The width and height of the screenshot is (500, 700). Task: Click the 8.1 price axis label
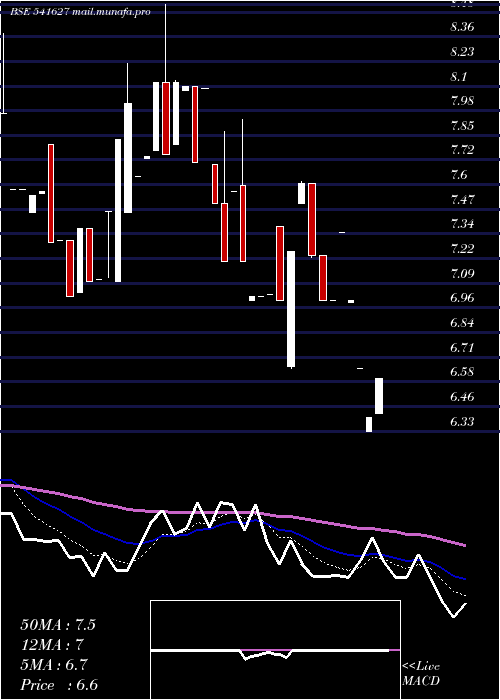click(459, 77)
